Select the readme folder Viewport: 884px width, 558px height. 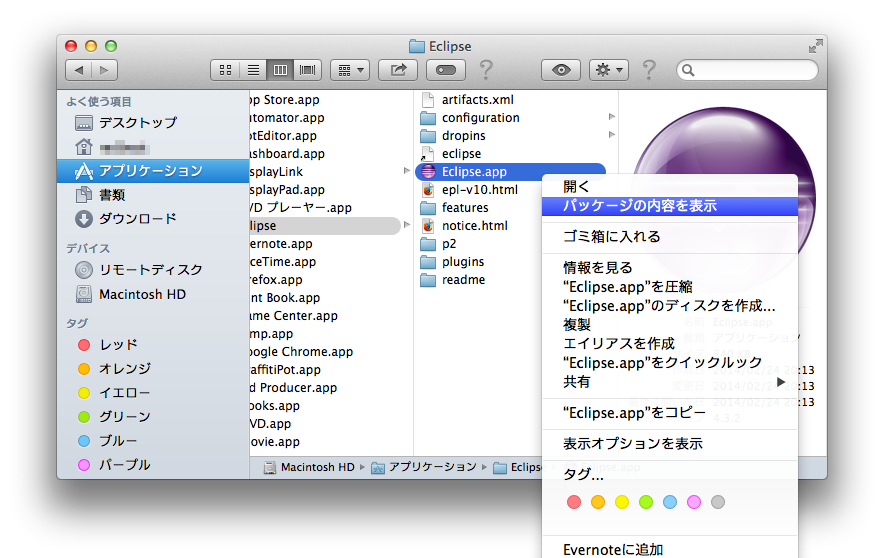coord(463,280)
